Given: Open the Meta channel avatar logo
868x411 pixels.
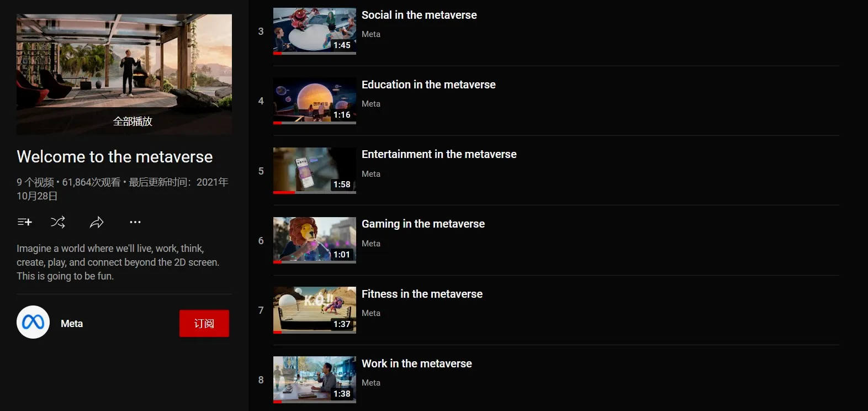Looking at the screenshot, I should click(33, 322).
